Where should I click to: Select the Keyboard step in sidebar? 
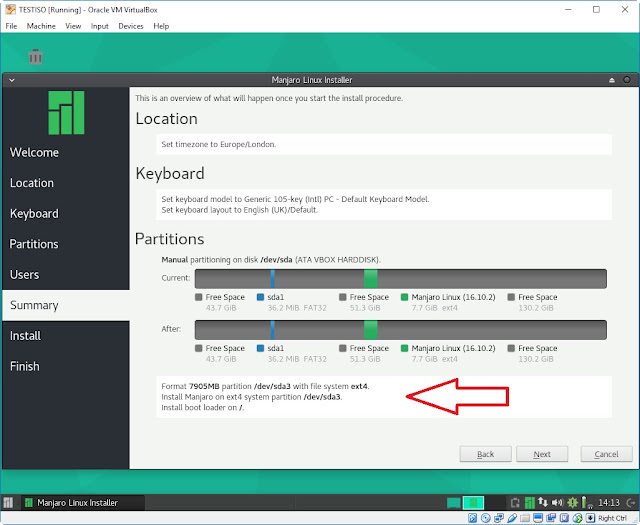point(66,214)
